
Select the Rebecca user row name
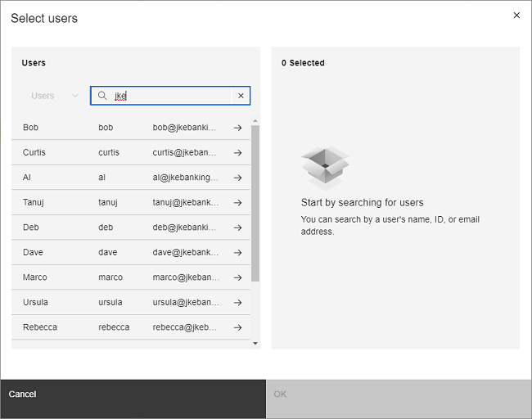40,327
